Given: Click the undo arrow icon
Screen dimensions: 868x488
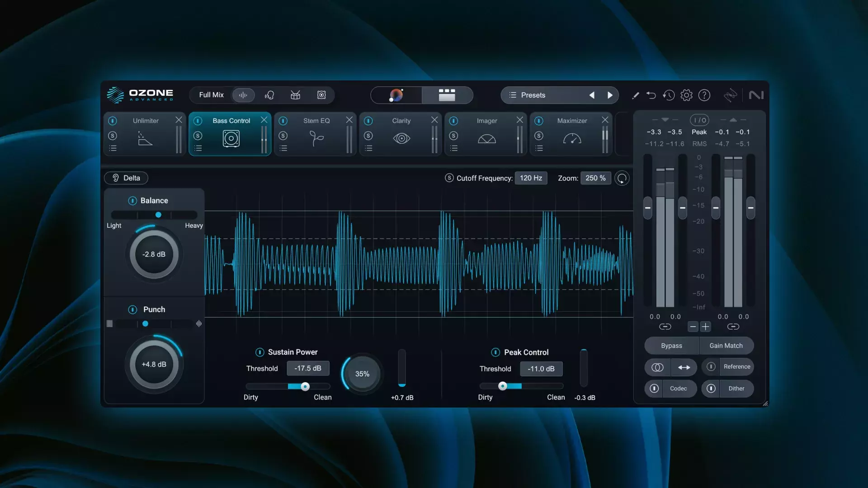Looking at the screenshot, I should point(651,95).
